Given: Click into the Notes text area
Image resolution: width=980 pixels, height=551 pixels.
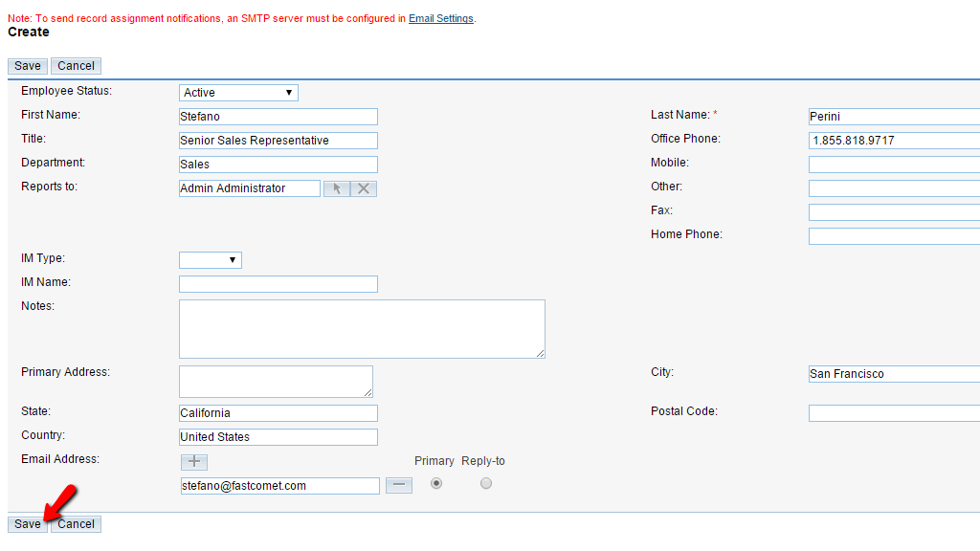Looking at the screenshot, I should [x=362, y=329].
